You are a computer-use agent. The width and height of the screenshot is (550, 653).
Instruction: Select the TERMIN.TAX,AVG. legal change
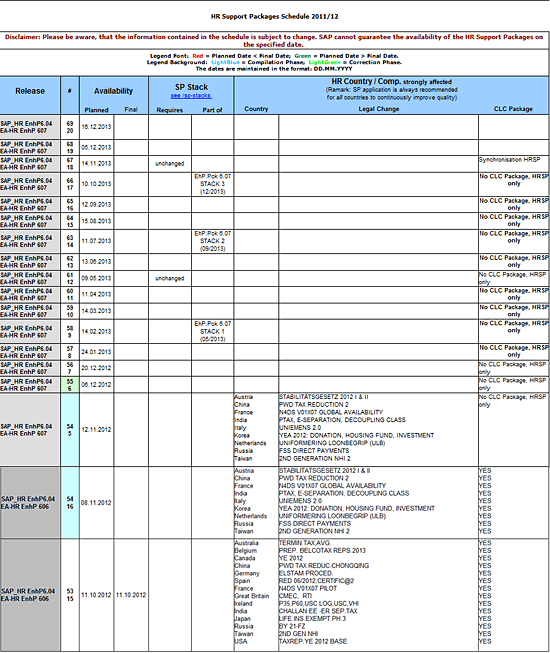305,543
